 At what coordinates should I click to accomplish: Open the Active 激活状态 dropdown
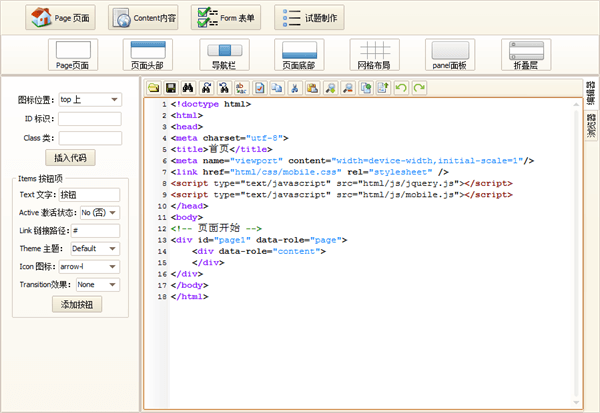(99, 212)
